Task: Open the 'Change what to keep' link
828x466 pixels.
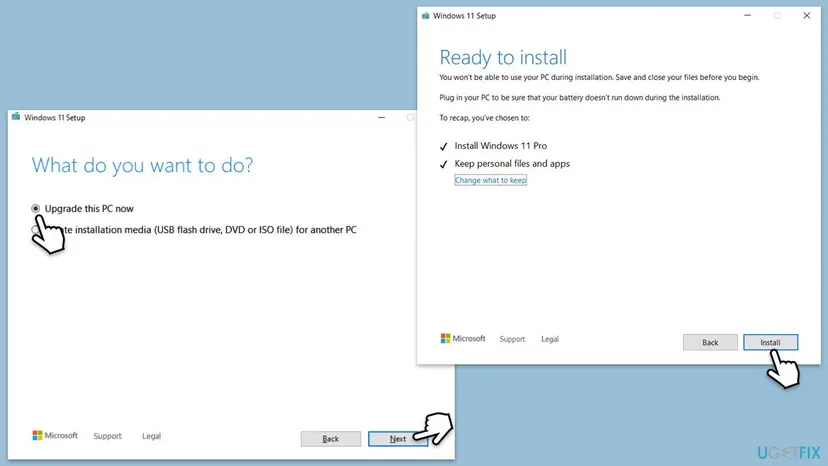Action: pyautogui.click(x=491, y=180)
